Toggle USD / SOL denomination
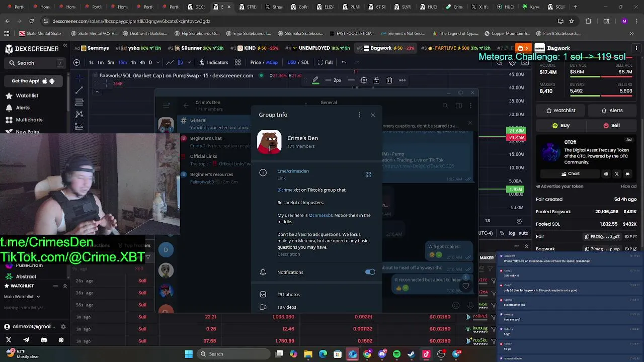Screen dimensions: 644x362 click(298, 62)
